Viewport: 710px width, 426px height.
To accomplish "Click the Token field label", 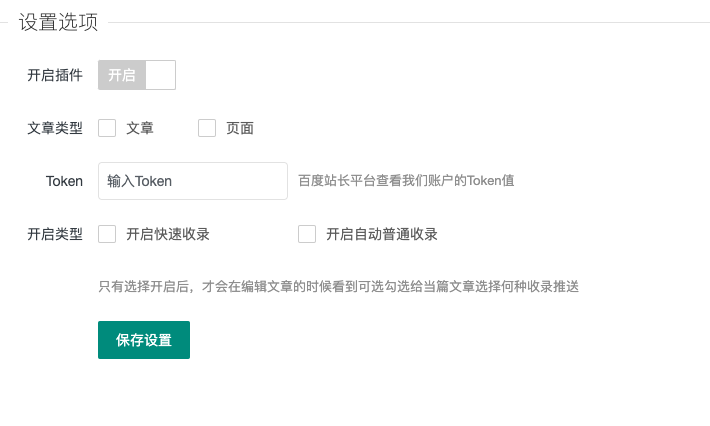I will tap(64, 181).
